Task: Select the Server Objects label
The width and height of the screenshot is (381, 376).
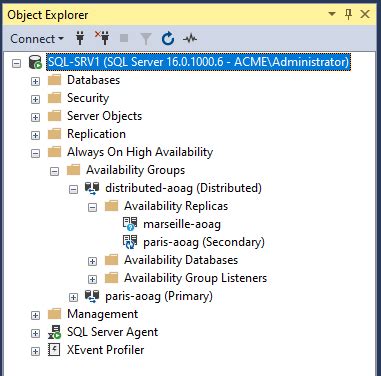Action: [104, 116]
